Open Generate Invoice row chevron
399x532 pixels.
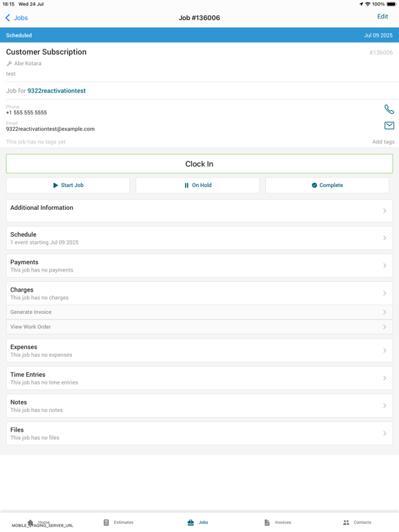pos(384,312)
